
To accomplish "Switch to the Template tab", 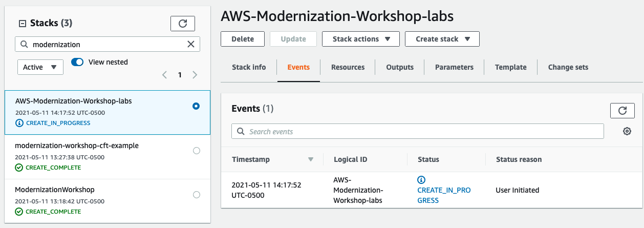I will point(511,67).
